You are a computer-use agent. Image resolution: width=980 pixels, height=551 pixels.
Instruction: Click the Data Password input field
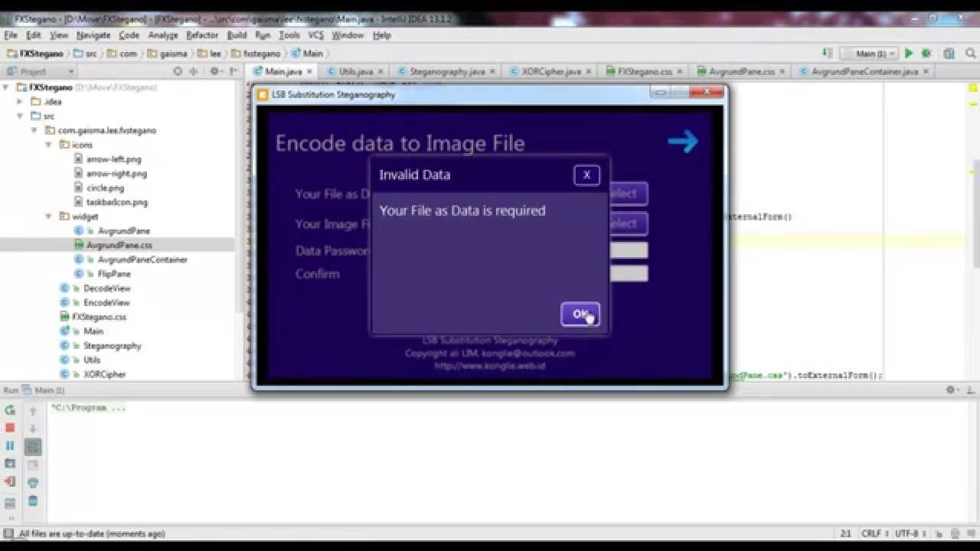coord(629,250)
